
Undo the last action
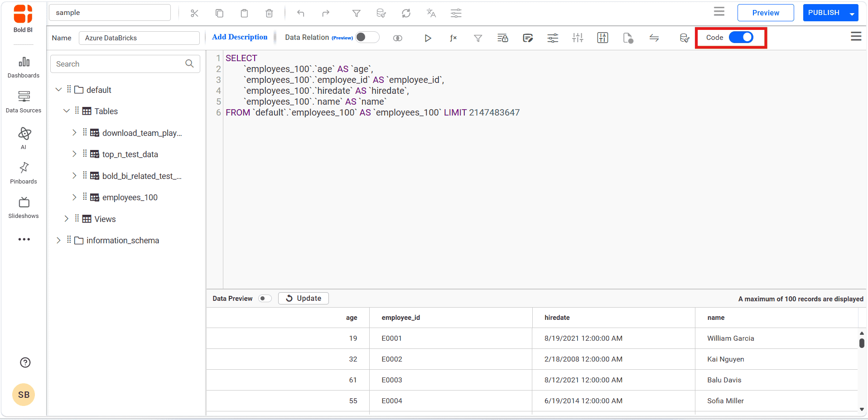click(x=301, y=13)
